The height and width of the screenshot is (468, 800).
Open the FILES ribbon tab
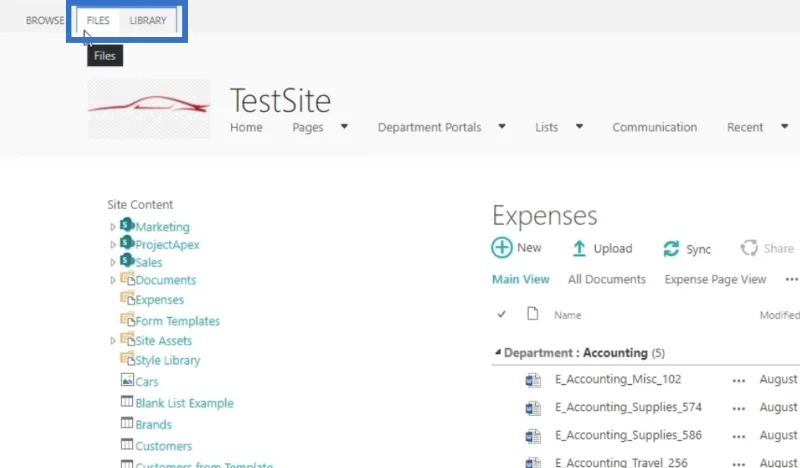pyautogui.click(x=98, y=20)
